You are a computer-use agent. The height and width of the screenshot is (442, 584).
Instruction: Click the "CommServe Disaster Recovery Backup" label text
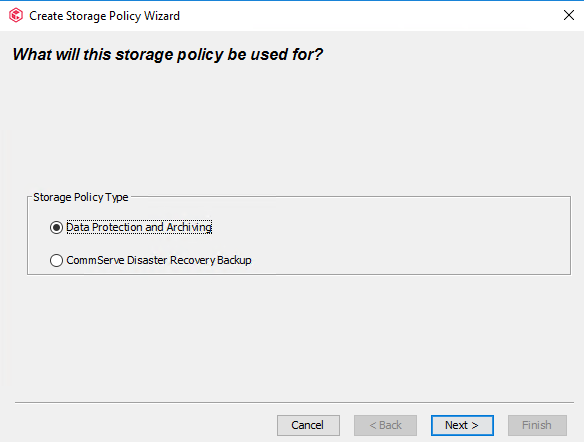159,260
